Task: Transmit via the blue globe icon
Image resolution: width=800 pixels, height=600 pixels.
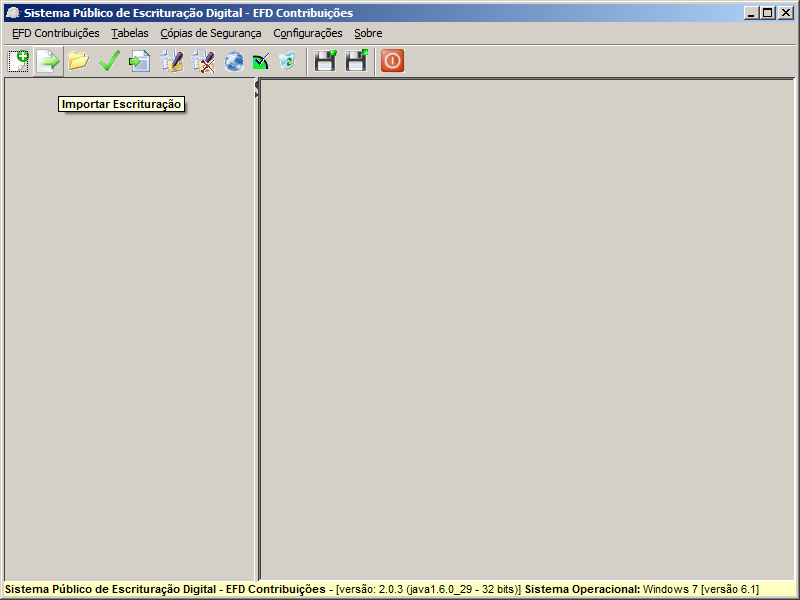Action: [x=234, y=62]
